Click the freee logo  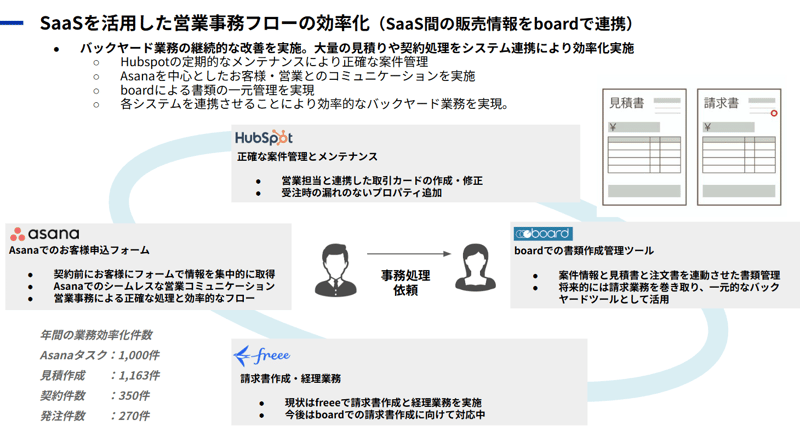tap(263, 355)
